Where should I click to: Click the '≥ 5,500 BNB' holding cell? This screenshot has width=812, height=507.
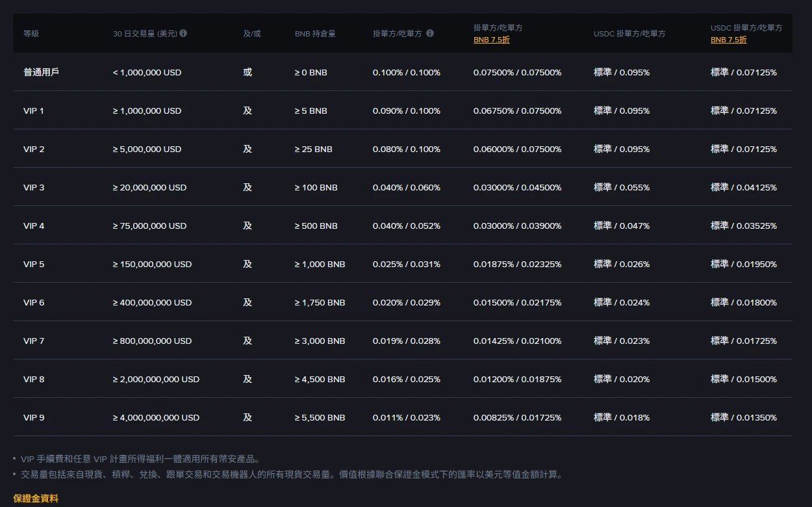tap(320, 417)
